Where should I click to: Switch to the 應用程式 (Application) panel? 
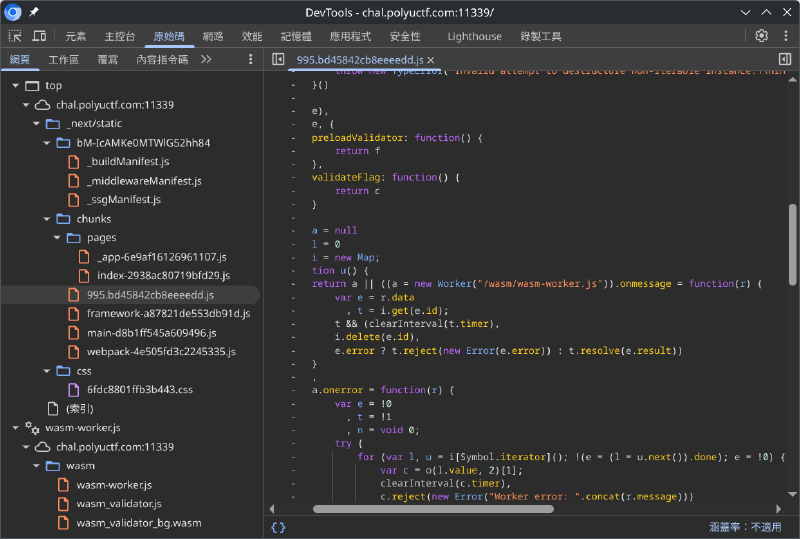pos(350,36)
